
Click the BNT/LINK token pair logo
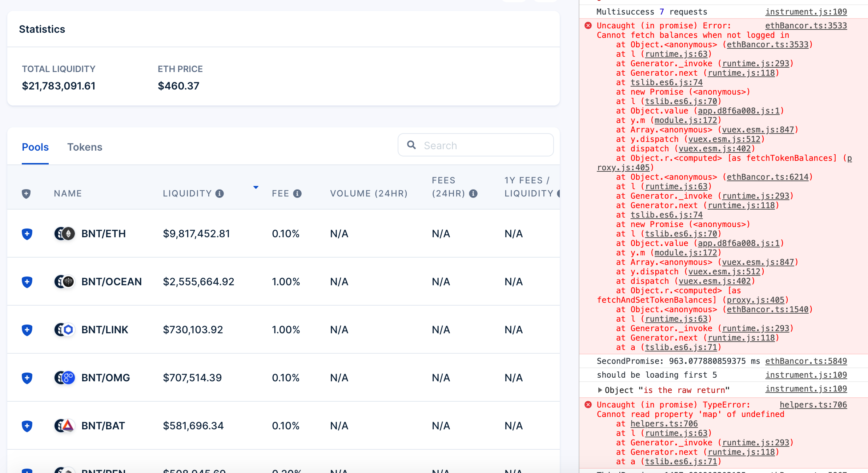(64, 330)
